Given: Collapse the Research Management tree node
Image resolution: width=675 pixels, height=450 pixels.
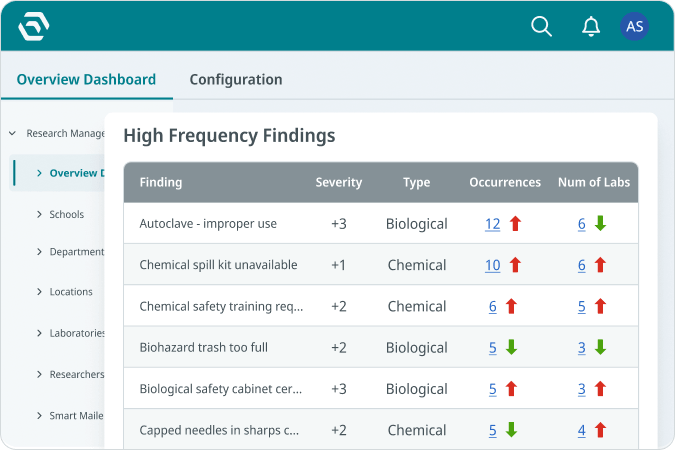Looking at the screenshot, I should pos(12,133).
